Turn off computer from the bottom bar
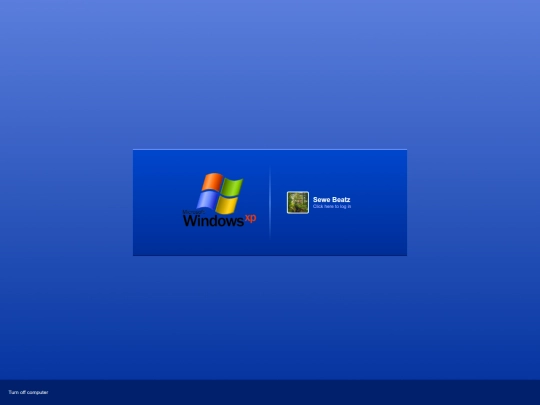The image size is (540, 405). (x=28, y=392)
